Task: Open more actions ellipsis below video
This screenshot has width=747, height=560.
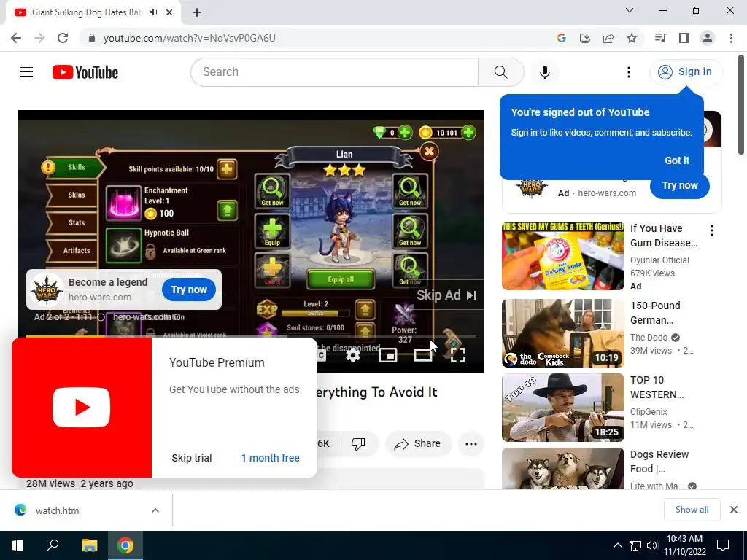Action: [x=471, y=444]
